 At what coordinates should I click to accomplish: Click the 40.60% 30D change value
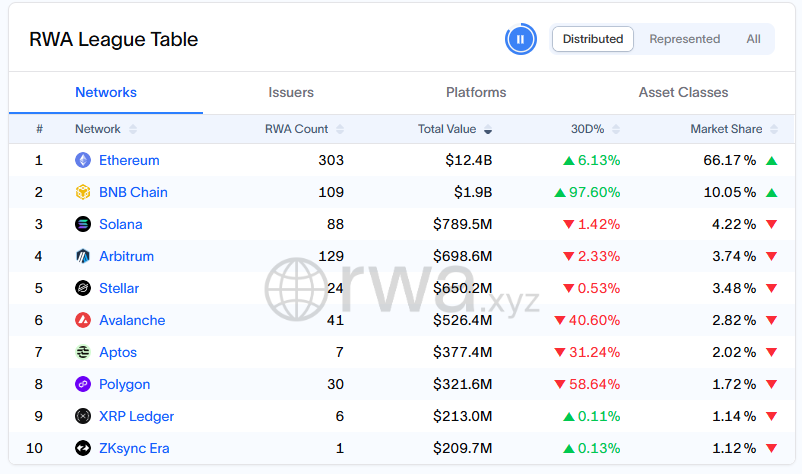pos(594,320)
